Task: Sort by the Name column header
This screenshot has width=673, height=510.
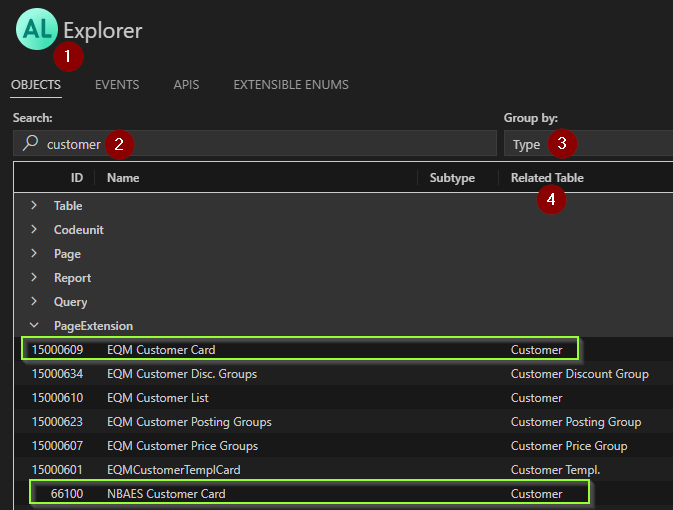Action: (123, 178)
